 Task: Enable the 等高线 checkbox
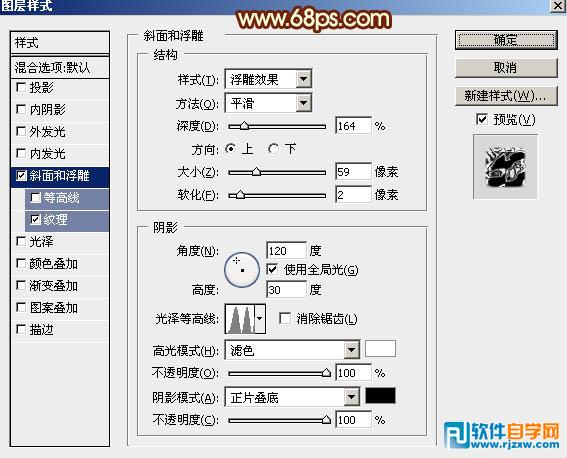(x=35, y=198)
